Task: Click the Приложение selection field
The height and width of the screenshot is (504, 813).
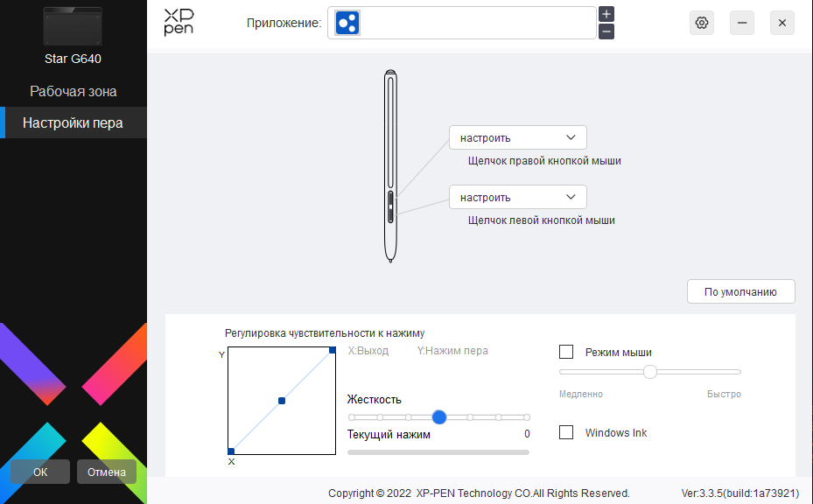Action: 461,23
